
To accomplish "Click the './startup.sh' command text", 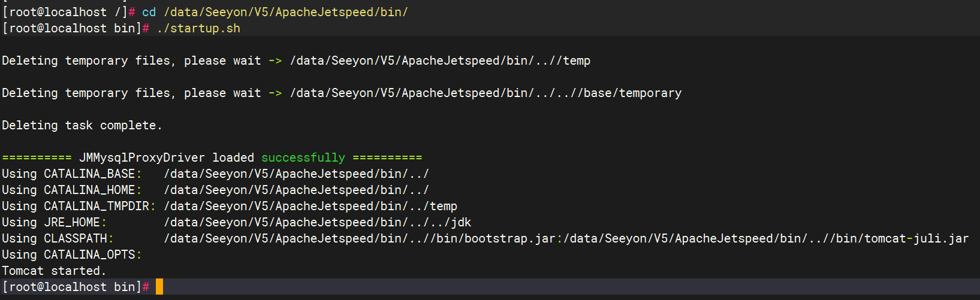I will [198, 28].
